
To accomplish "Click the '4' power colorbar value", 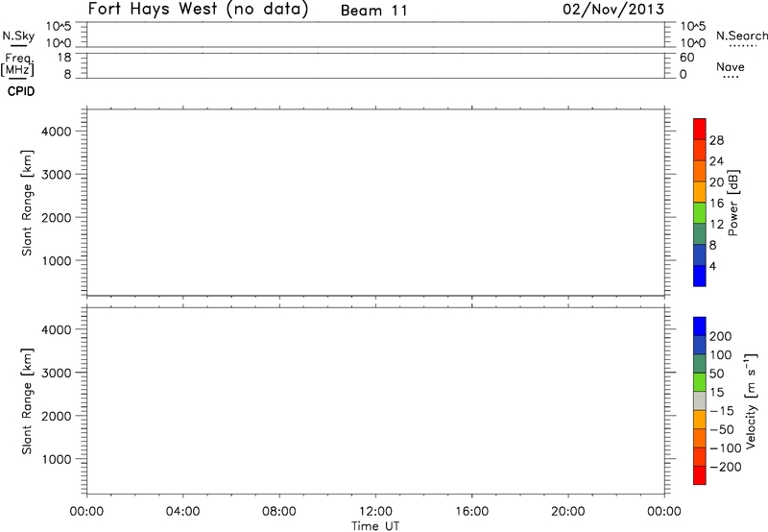I will coord(712,266).
